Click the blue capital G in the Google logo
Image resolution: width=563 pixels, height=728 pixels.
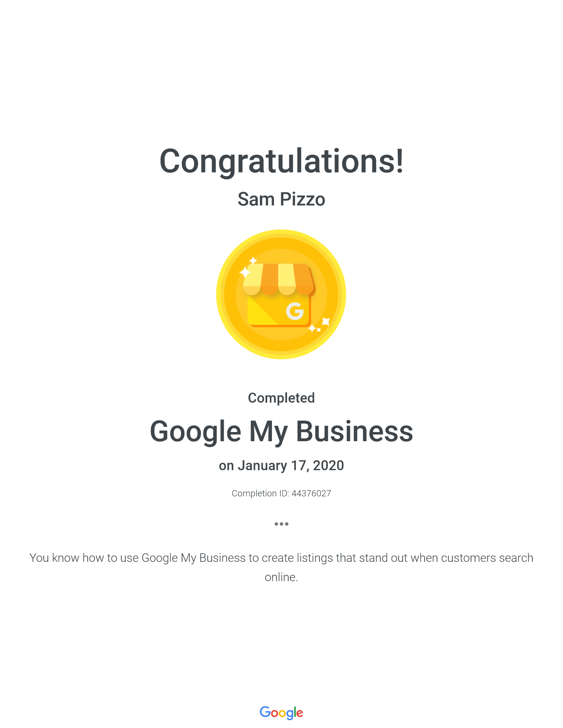coord(265,712)
